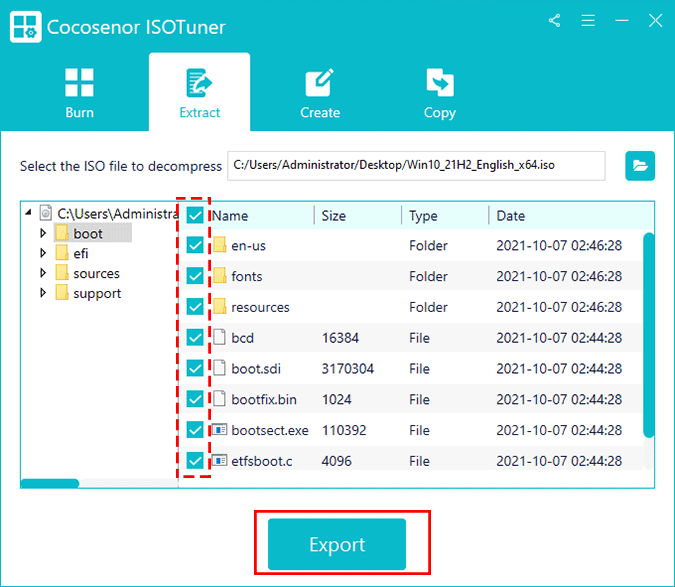Toggle the select-all checkbox in header
Screen dimensions: 675x587
(x=195, y=215)
